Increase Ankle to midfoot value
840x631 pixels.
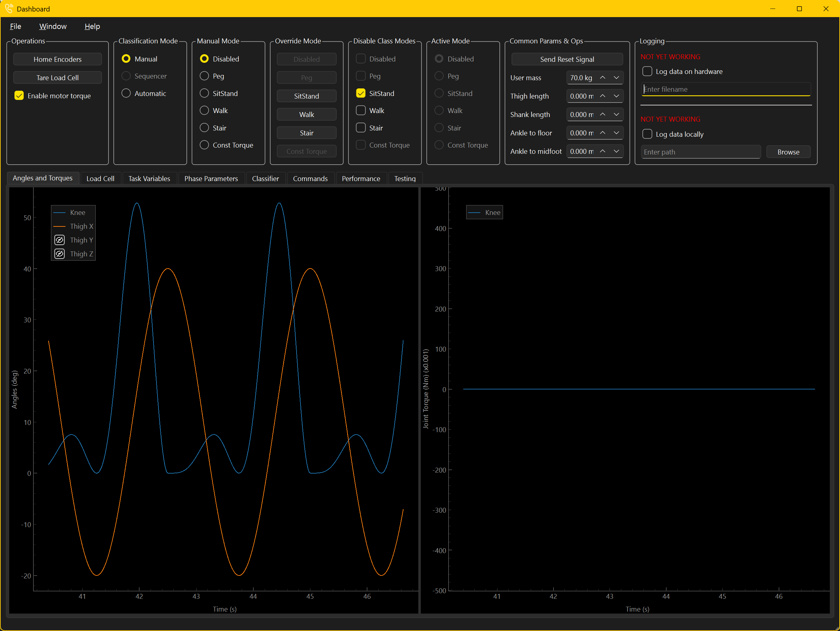(x=603, y=151)
